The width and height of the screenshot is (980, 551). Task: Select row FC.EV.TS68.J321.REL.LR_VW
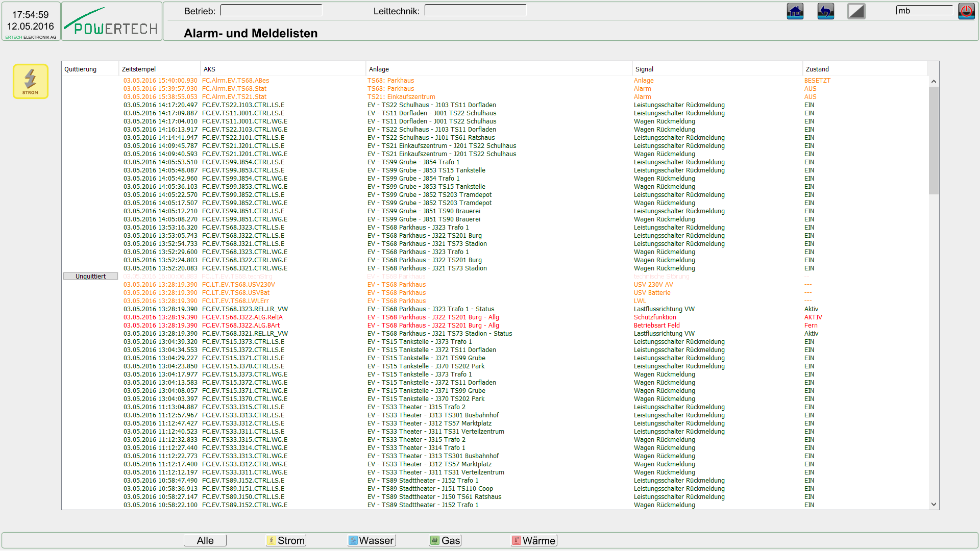pyautogui.click(x=495, y=334)
